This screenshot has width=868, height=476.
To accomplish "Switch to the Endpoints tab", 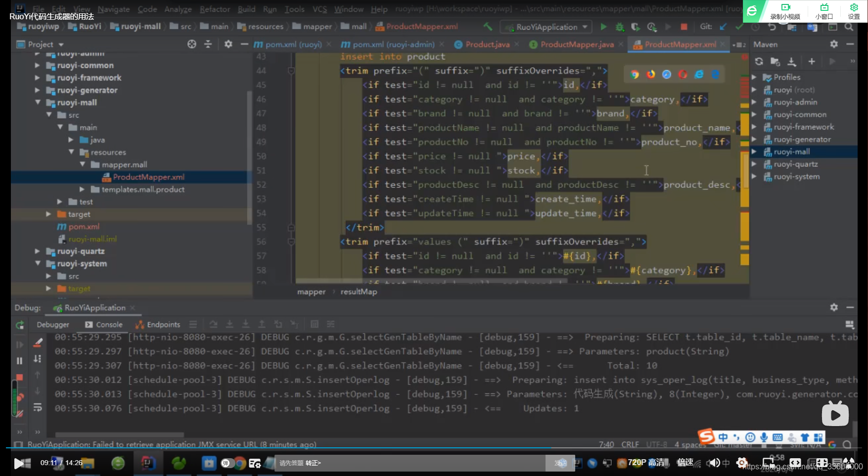I will point(158,324).
